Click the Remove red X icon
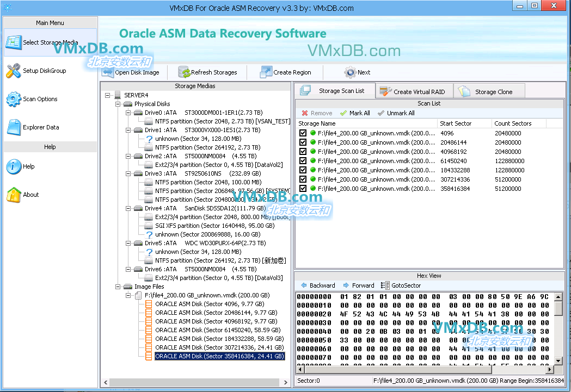The width and height of the screenshot is (571, 392). (305, 113)
